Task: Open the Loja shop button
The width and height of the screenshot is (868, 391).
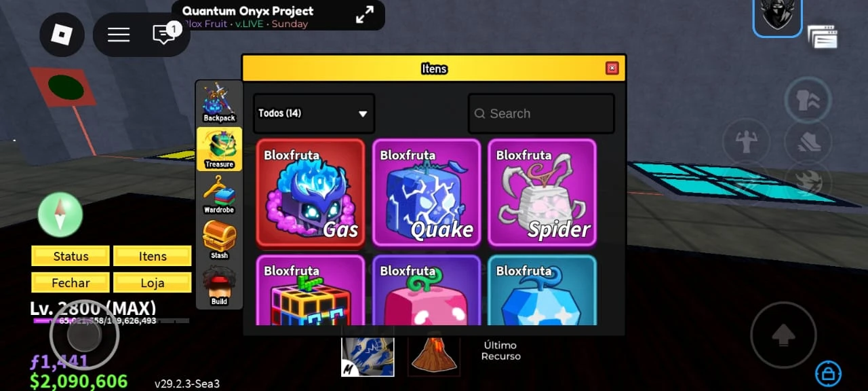Action: pos(153,282)
